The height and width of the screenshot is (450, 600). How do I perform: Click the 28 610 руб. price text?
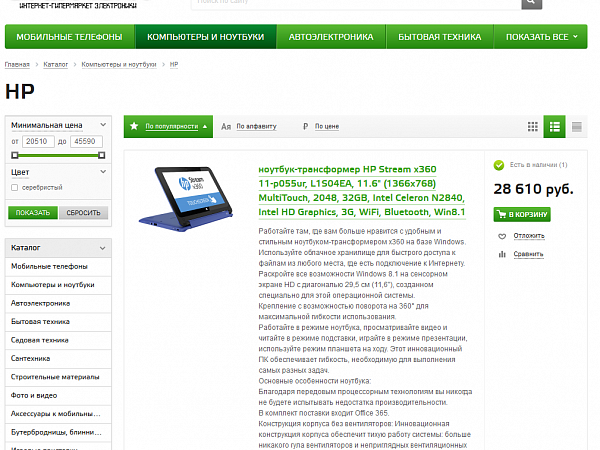(x=533, y=189)
